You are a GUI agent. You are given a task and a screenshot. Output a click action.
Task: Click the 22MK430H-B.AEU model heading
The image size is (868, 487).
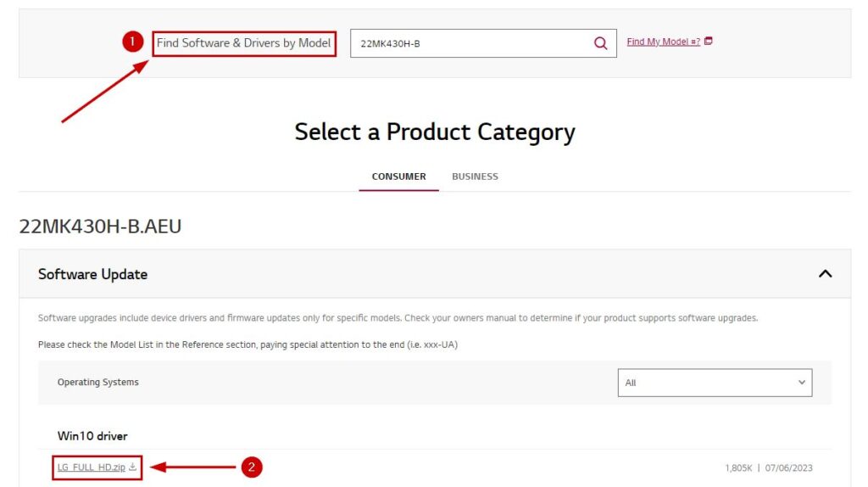point(100,227)
